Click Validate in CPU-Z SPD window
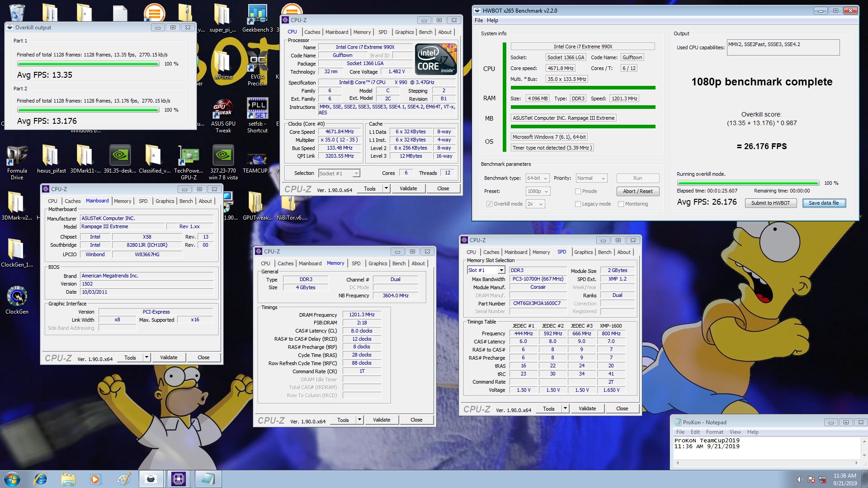The height and width of the screenshot is (488, 868). 587,408
